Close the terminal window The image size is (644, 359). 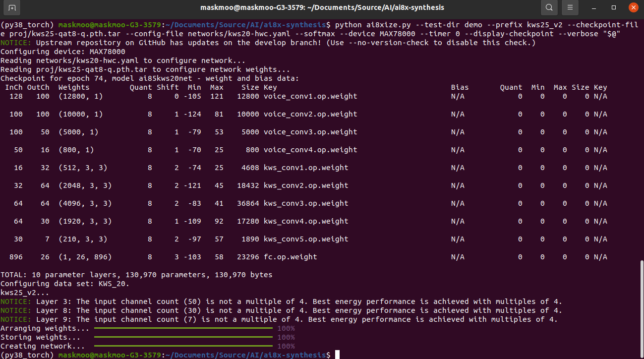pyautogui.click(x=633, y=7)
